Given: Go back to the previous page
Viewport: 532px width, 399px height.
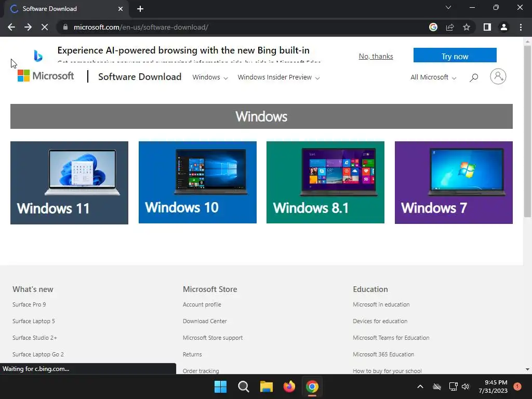Looking at the screenshot, I should [x=11, y=27].
